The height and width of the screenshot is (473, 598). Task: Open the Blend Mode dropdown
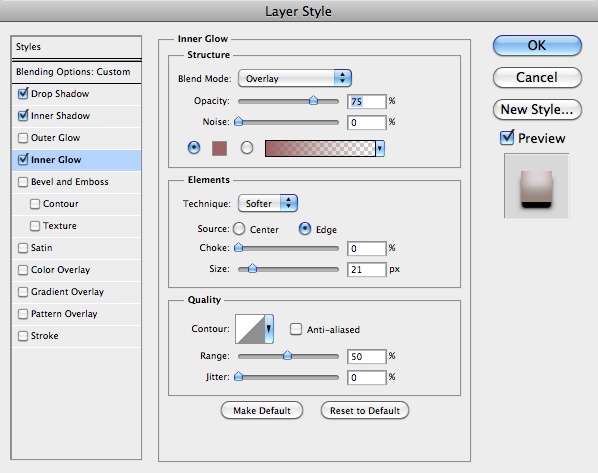tap(295, 78)
